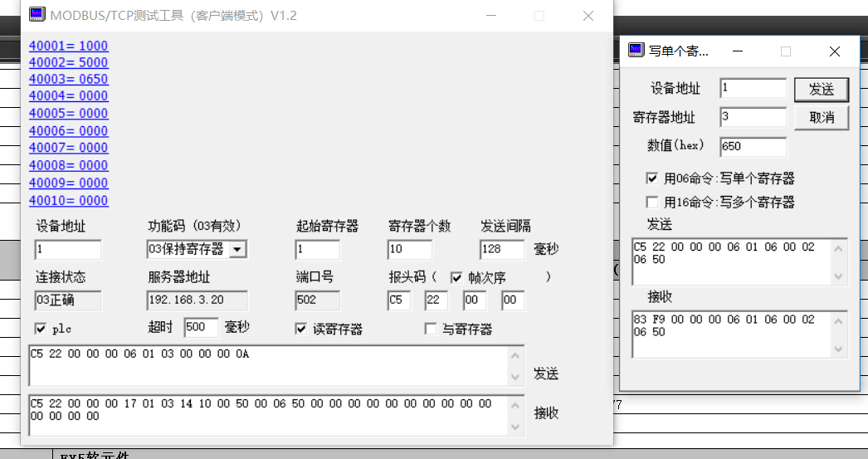Click the 超时 timeout input field
868x459 pixels.
tap(201, 328)
